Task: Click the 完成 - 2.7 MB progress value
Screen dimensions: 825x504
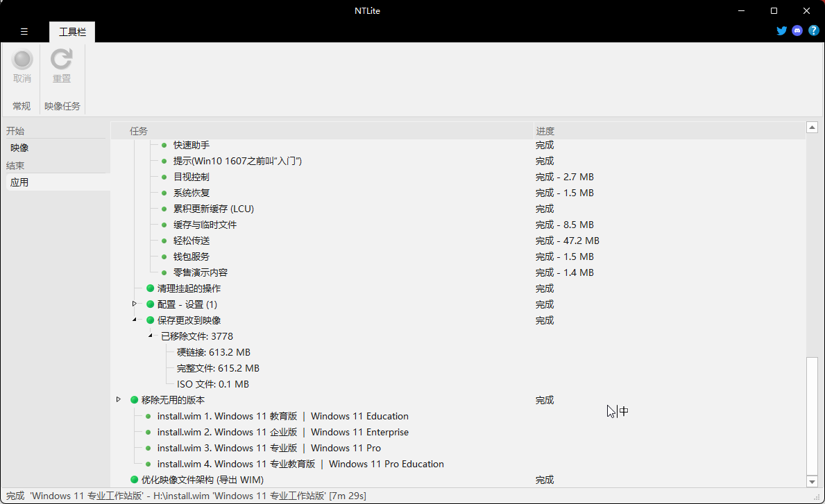Action: tap(565, 177)
